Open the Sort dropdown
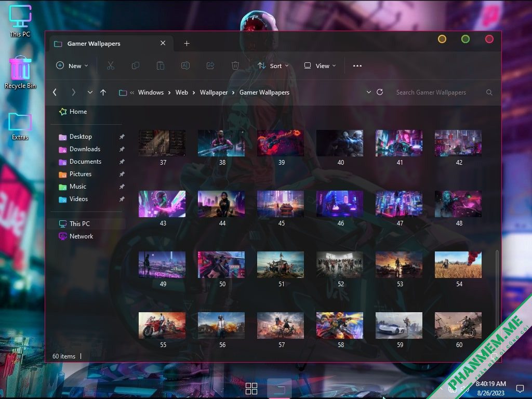 click(x=273, y=65)
